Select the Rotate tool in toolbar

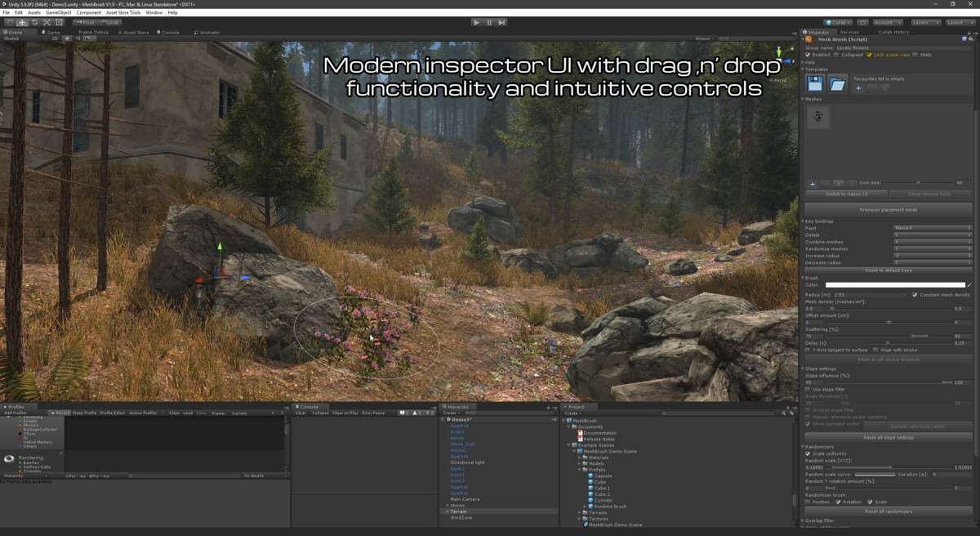coord(34,22)
